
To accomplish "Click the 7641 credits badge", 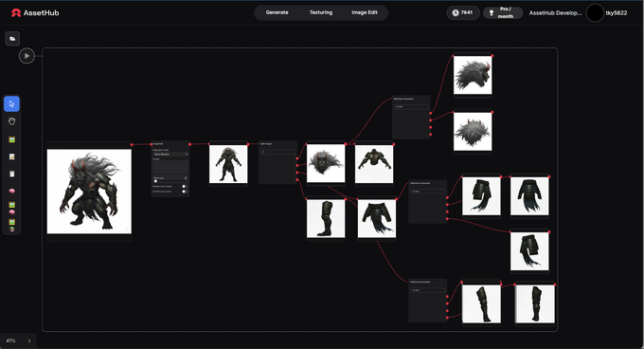I will [x=463, y=12].
